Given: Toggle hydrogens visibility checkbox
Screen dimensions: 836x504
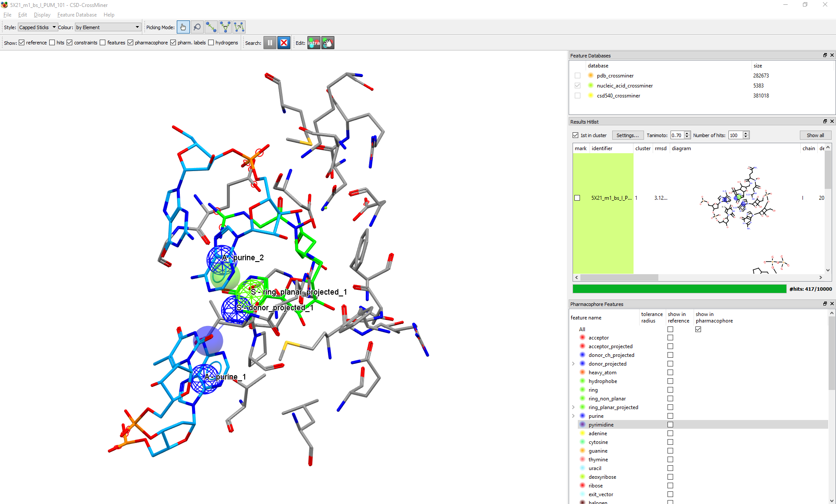Looking at the screenshot, I should (211, 43).
